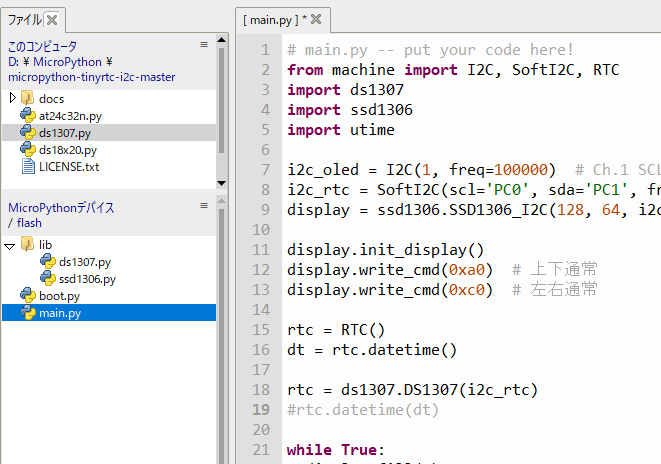Select ssd1306.py inside the lib folder

coord(87,279)
